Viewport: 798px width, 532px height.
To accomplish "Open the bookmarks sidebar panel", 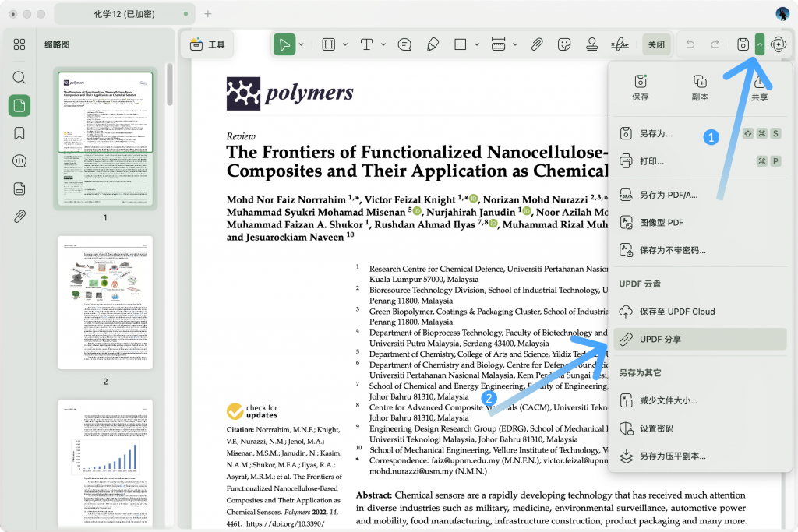I will [x=19, y=133].
